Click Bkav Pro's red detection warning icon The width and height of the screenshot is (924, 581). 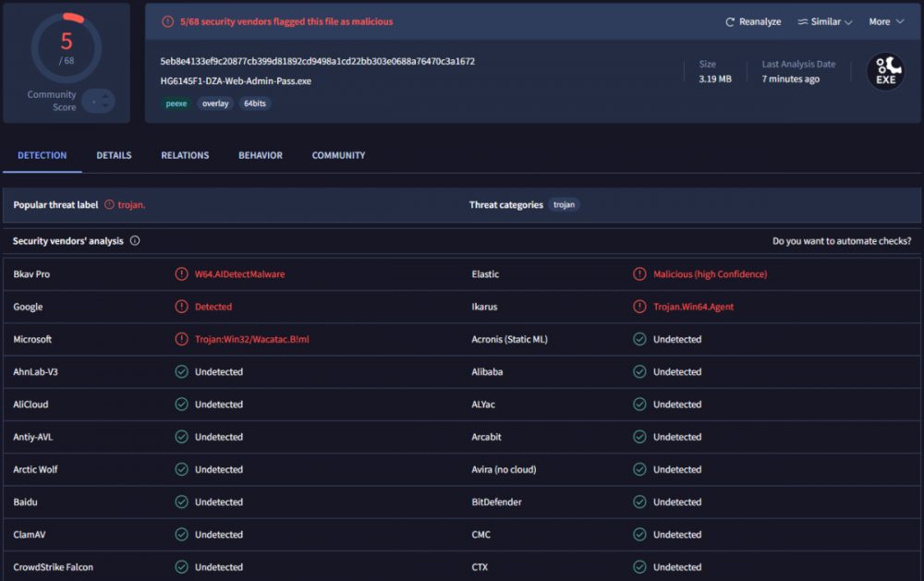[181, 274]
